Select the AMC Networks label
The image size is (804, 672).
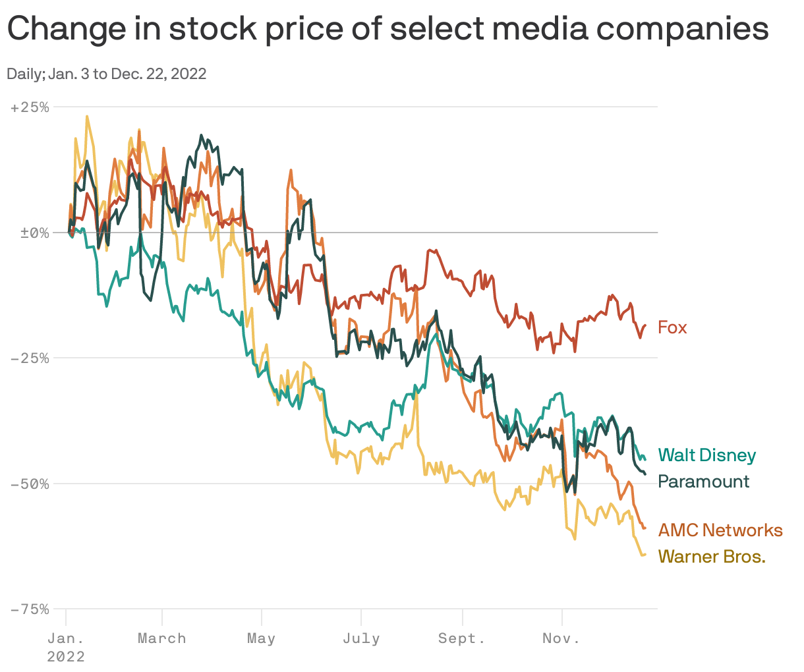click(720, 530)
